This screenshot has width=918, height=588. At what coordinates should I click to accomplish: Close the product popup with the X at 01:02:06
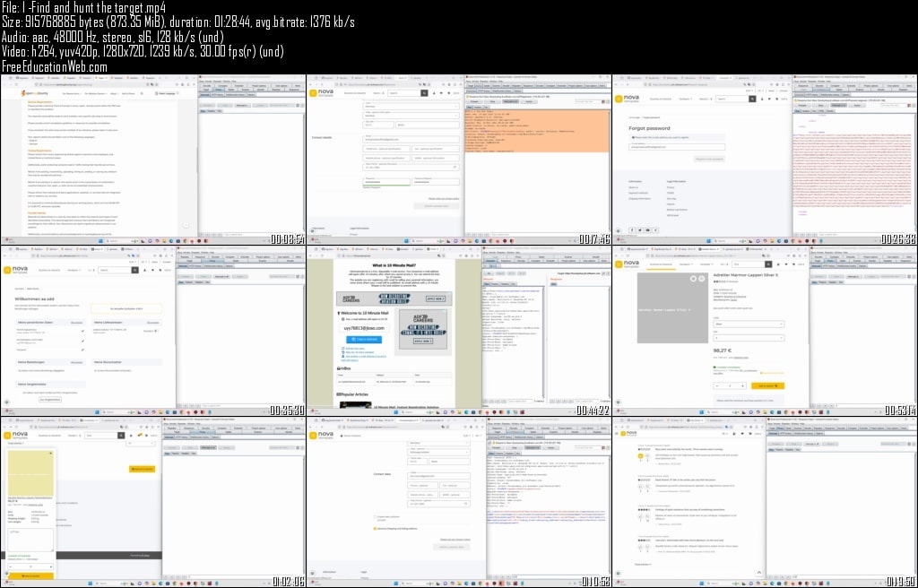coord(51,453)
